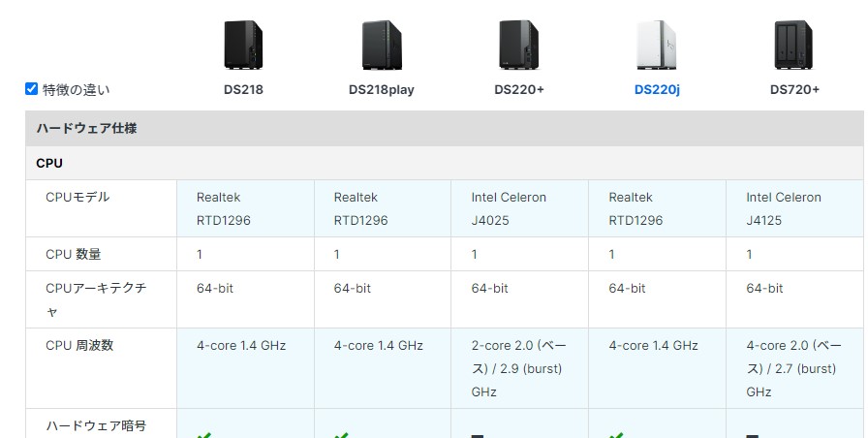Select the CPU 周波数 row label

[79, 345]
